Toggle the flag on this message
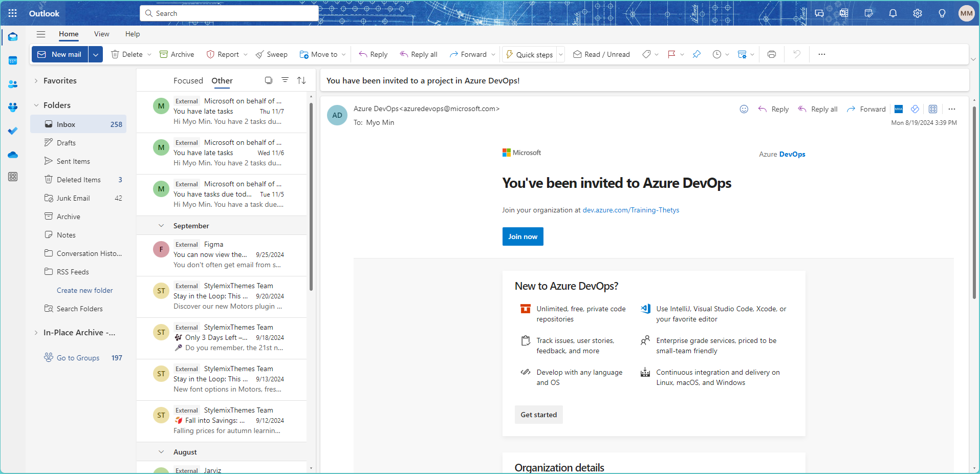This screenshot has width=980, height=474. (x=671, y=54)
